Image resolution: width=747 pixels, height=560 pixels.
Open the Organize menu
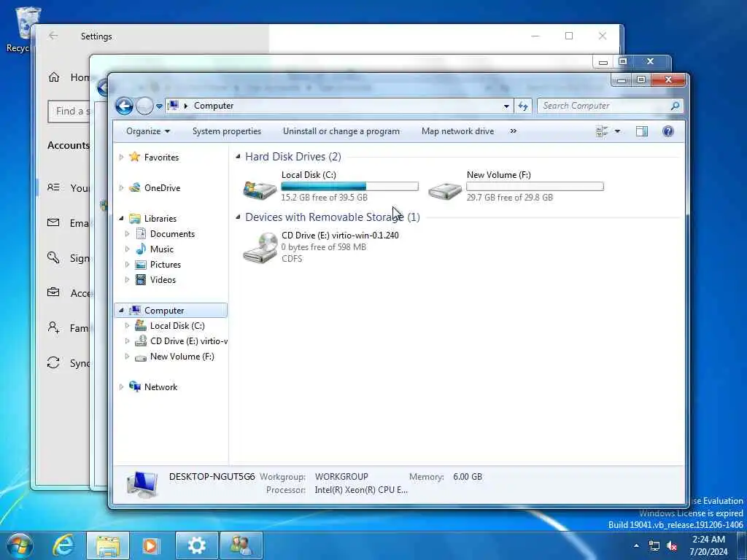click(147, 131)
